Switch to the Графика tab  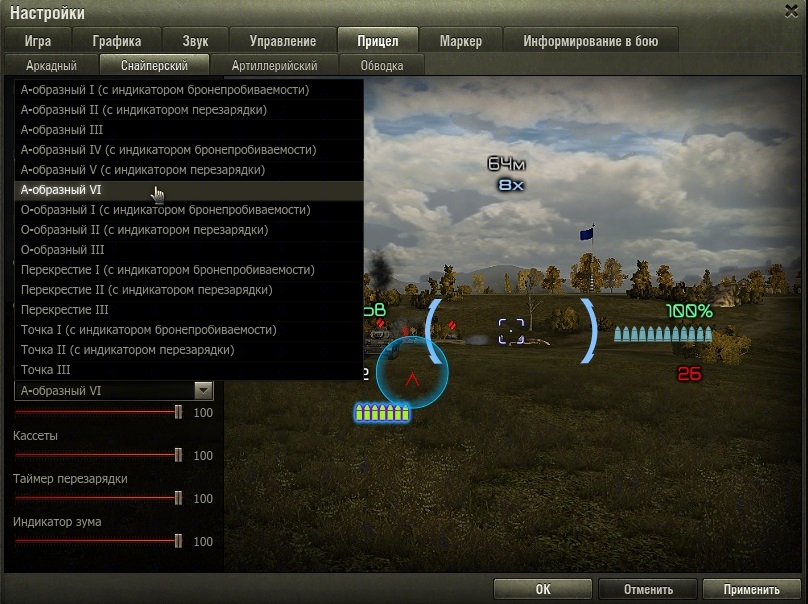117,41
